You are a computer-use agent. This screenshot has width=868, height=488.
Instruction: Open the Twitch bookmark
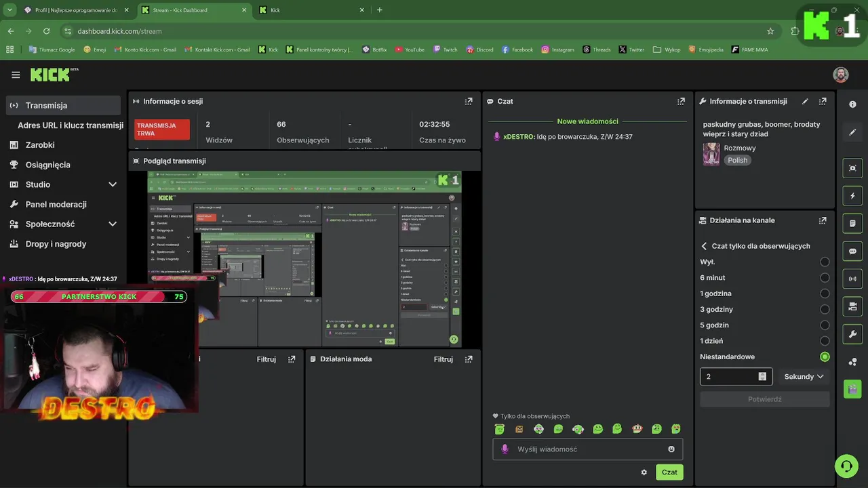pos(446,49)
